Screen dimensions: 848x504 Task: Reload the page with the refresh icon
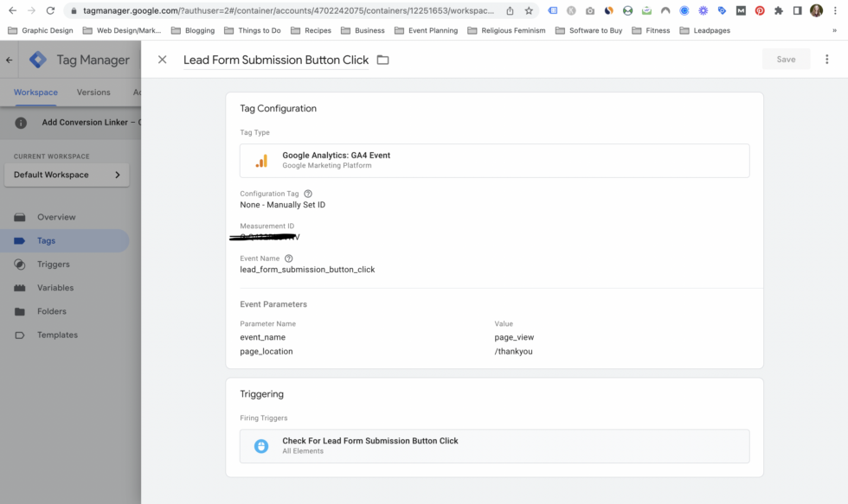pos(50,10)
